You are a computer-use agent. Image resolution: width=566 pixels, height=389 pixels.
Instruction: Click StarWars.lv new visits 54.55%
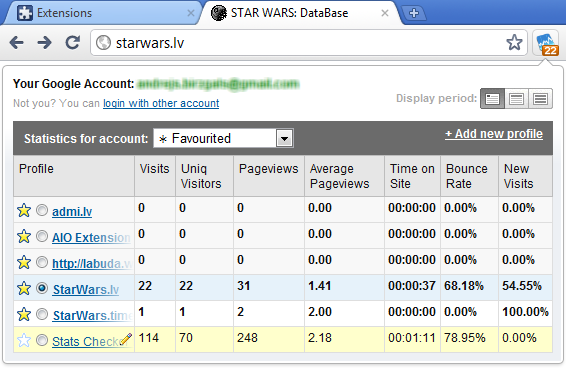click(x=522, y=286)
